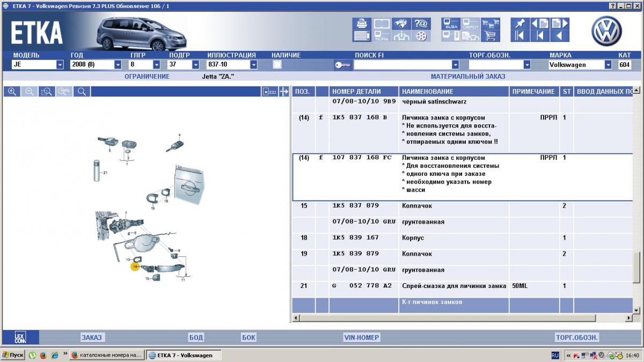Open the ПОДГР dropdown showing 37
644x362 pixels.
pos(196,65)
